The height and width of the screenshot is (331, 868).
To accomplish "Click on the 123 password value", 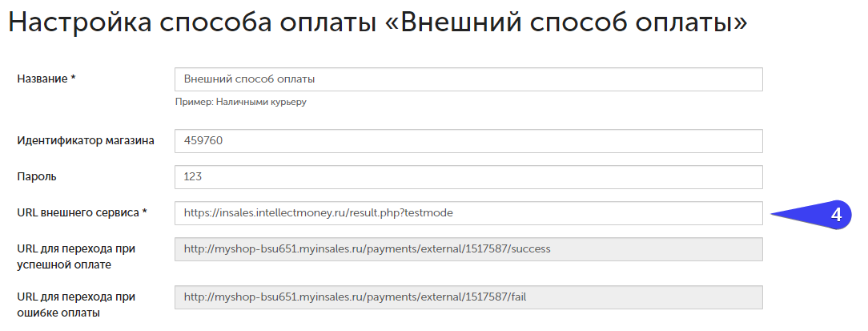I will click(x=193, y=177).
